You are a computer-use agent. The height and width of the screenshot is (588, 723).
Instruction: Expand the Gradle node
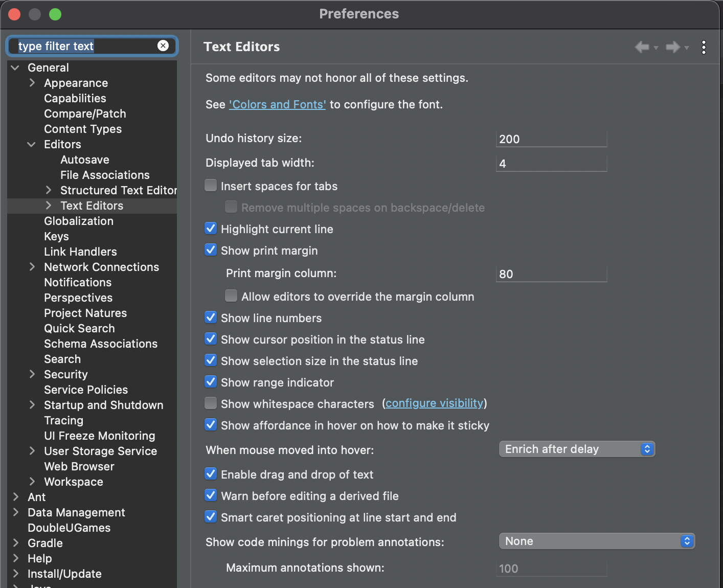16,543
